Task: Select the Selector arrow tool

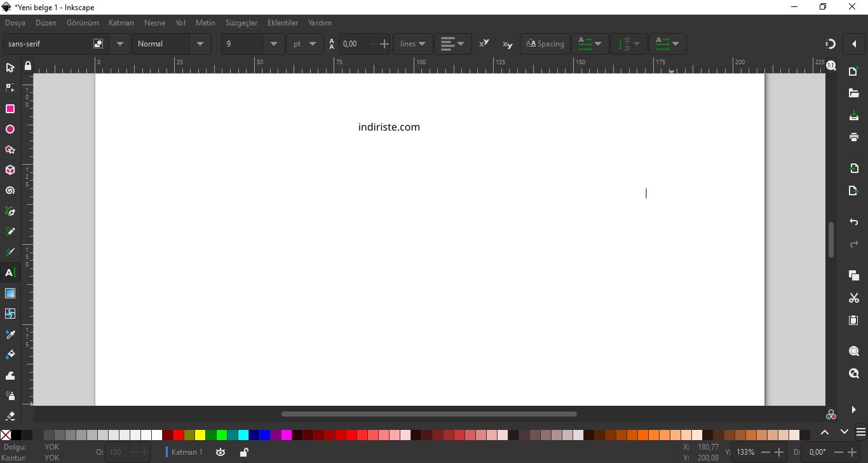Action: point(10,67)
